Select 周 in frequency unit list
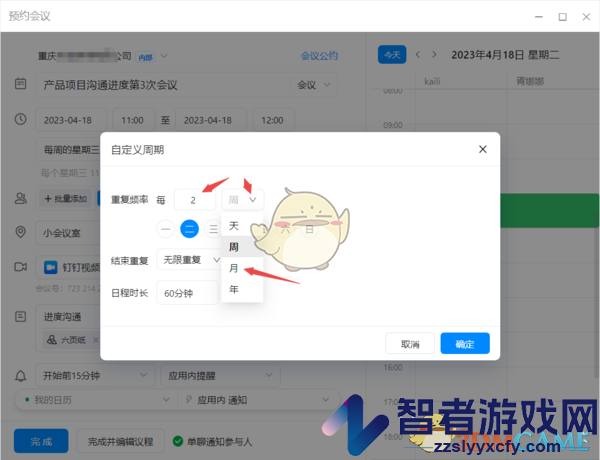The width and height of the screenshot is (600, 460). pyautogui.click(x=242, y=247)
